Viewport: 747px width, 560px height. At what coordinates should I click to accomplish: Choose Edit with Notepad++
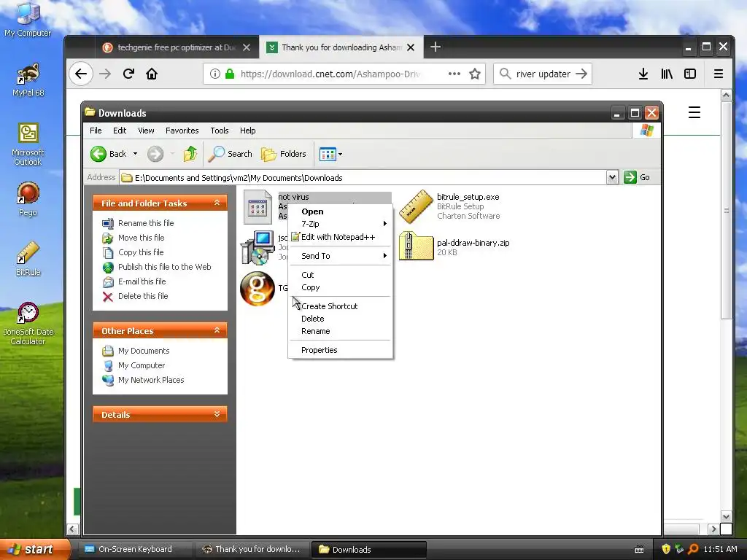point(340,237)
